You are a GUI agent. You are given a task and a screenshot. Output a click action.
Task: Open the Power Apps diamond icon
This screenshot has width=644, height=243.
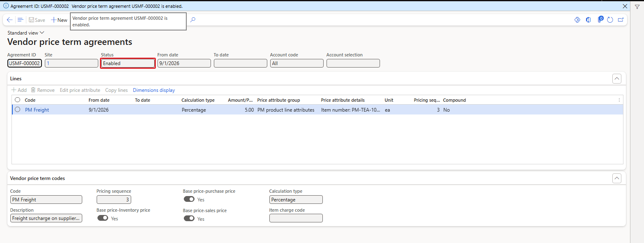[577, 20]
